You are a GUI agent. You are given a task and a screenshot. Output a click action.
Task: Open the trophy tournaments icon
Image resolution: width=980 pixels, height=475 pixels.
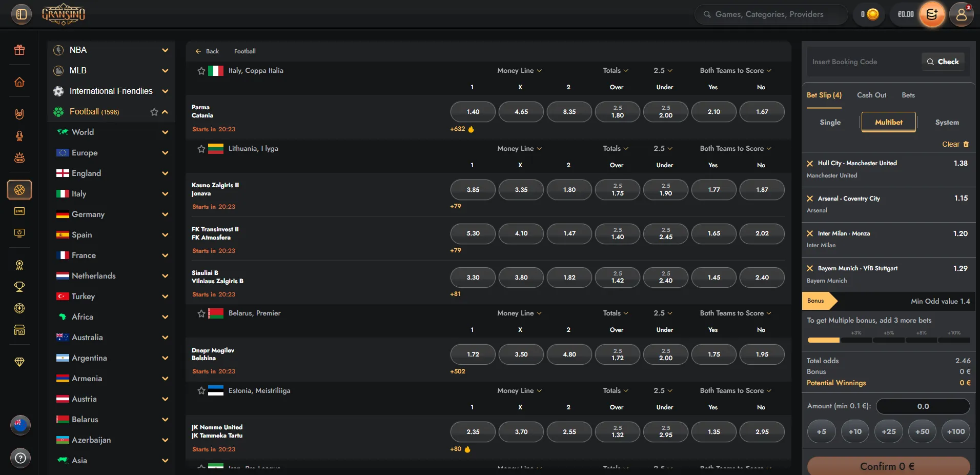tap(19, 287)
